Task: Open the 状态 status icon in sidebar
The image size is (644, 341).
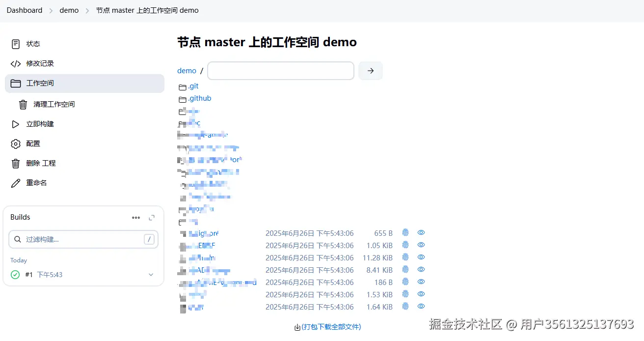Action: pyautogui.click(x=15, y=43)
